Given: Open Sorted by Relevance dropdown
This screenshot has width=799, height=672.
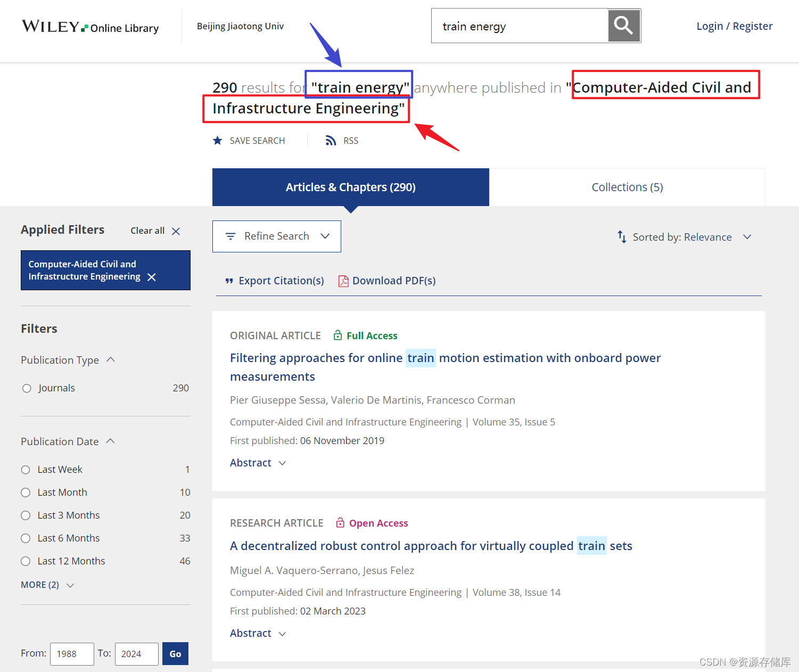Looking at the screenshot, I should [x=685, y=237].
